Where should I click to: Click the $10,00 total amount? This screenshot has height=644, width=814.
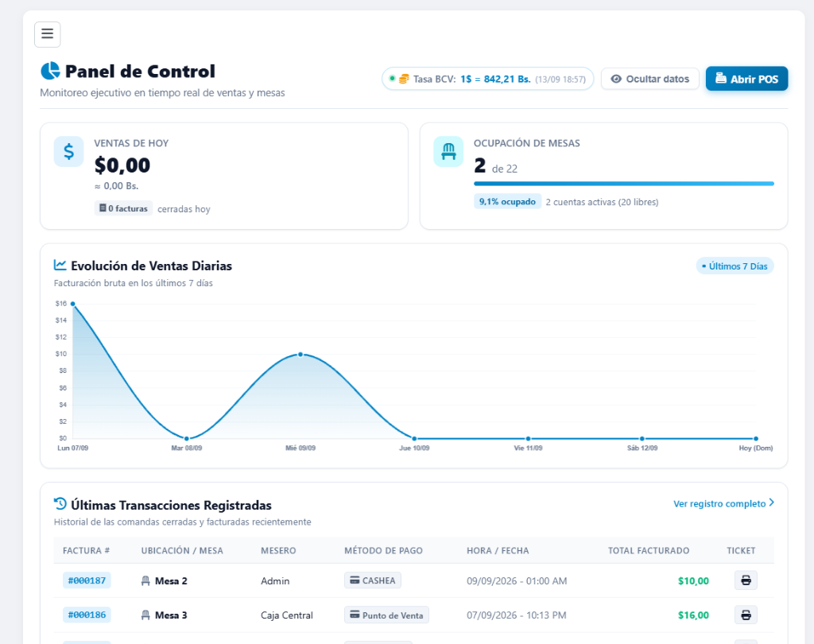(693, 581)
